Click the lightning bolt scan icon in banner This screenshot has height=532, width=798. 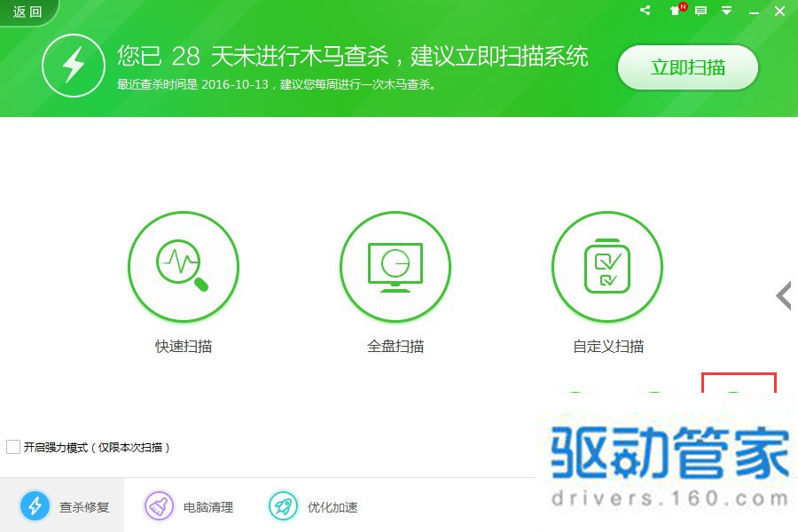pyautogui.click(x=74, y=66)
